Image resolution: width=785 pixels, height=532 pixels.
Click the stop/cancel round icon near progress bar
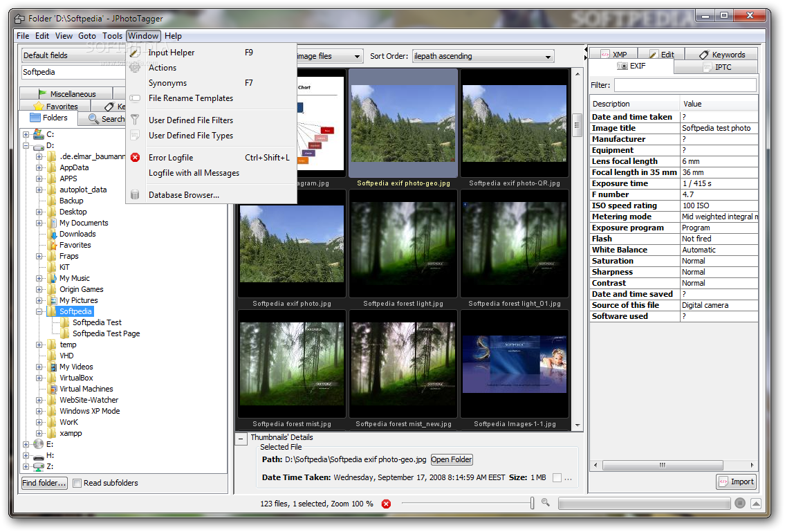point(740,503)
